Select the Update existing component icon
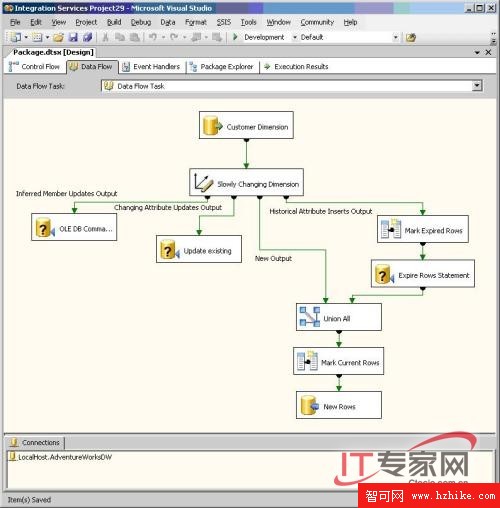The height and width of the screenshot is (508, 500). point(170,250)
